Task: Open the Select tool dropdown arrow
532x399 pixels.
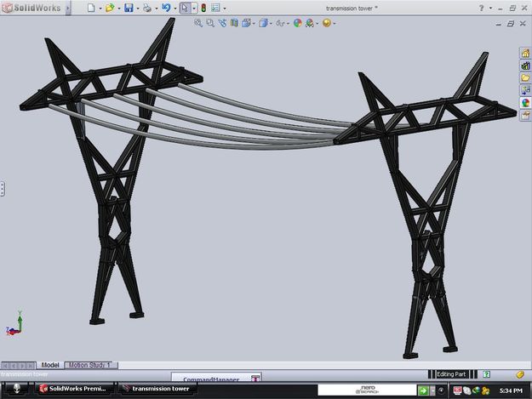Action: [x=194, y=9]
